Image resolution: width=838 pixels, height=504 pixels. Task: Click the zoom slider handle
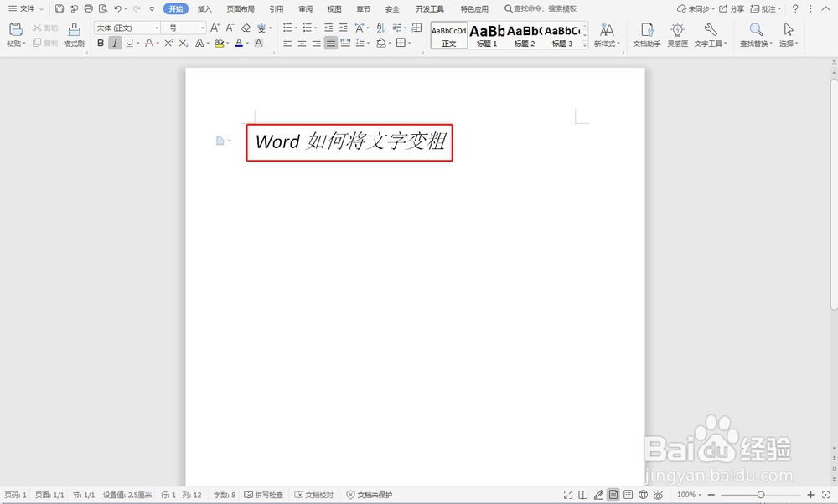coord(761,495)
